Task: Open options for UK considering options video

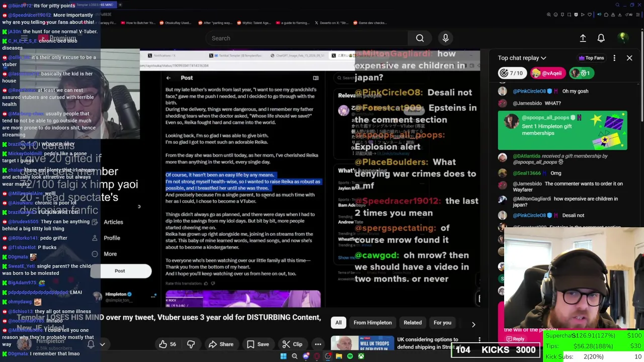Action: pos(479,341)
